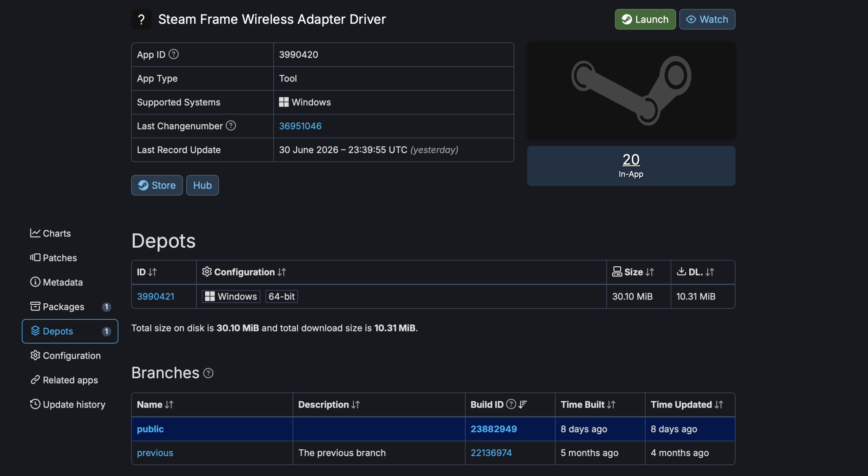868x476 pixels.
Task: Select the Depots sidebar section
Action: coord(70,331)
